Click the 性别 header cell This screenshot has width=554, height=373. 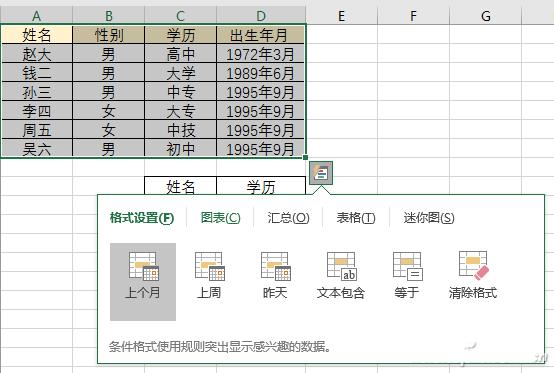point(109,35)
